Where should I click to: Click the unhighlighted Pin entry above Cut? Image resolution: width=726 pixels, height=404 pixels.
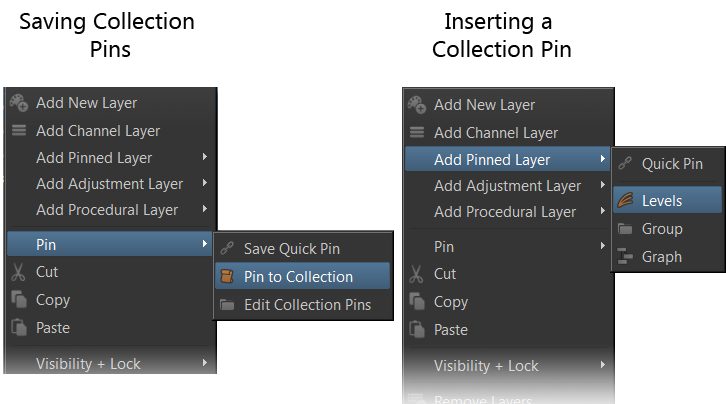tap(444, 246)
